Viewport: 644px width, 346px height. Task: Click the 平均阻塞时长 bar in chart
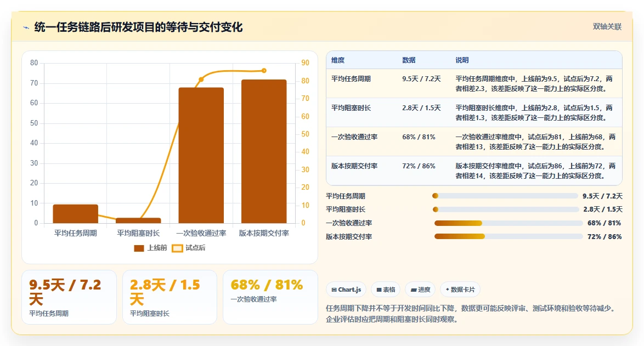(138, 220)
